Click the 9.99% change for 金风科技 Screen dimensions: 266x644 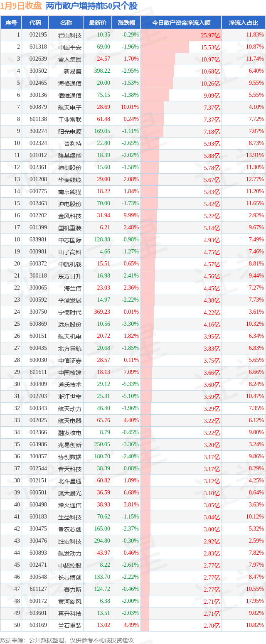point(132,216)
